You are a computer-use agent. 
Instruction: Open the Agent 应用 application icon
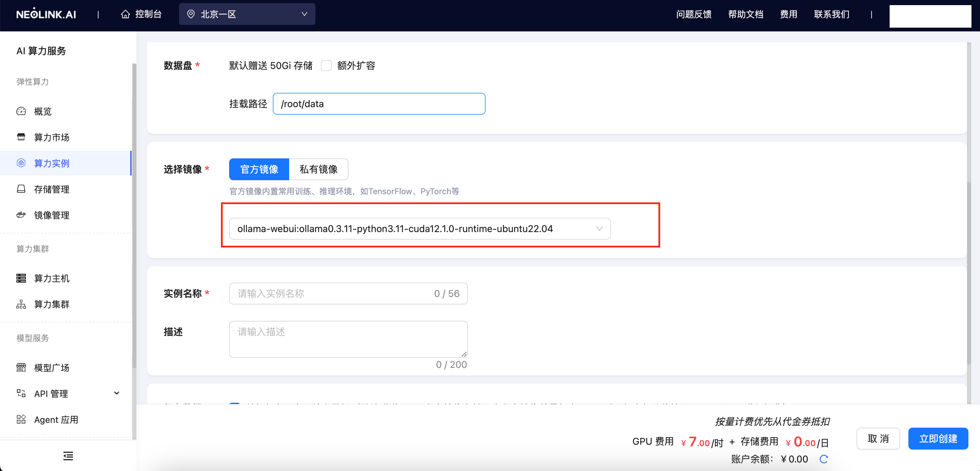[22, 419]
